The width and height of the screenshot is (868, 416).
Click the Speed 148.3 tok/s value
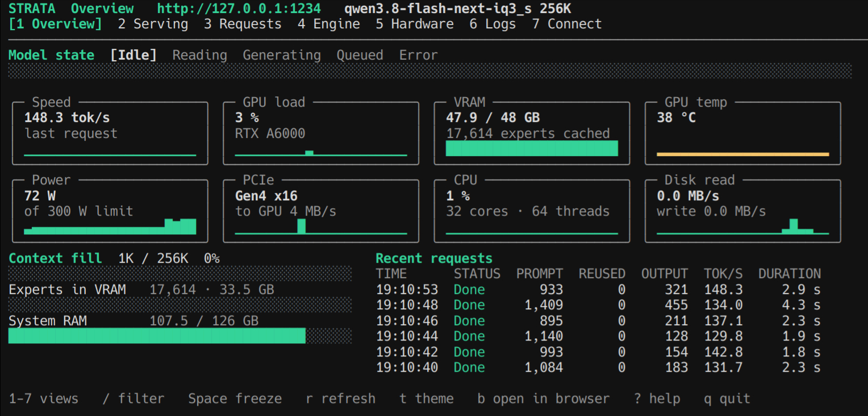click(x=67, y=117)
